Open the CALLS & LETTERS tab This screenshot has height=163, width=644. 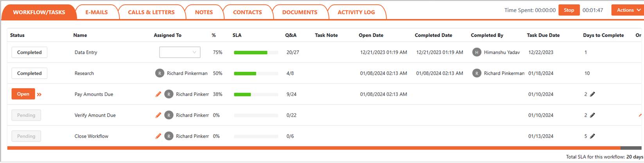click(151, 12)
